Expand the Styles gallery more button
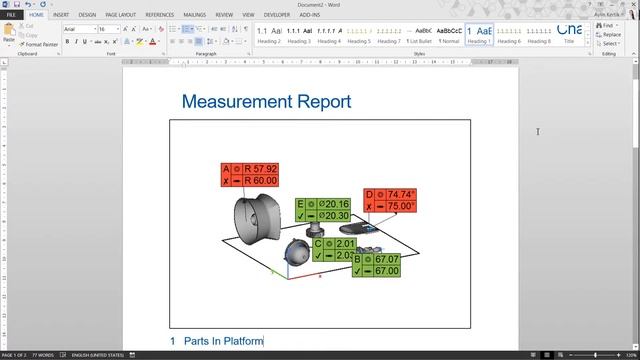The height and width of the screenshot is (360, 640). click(x=588, y=43)
